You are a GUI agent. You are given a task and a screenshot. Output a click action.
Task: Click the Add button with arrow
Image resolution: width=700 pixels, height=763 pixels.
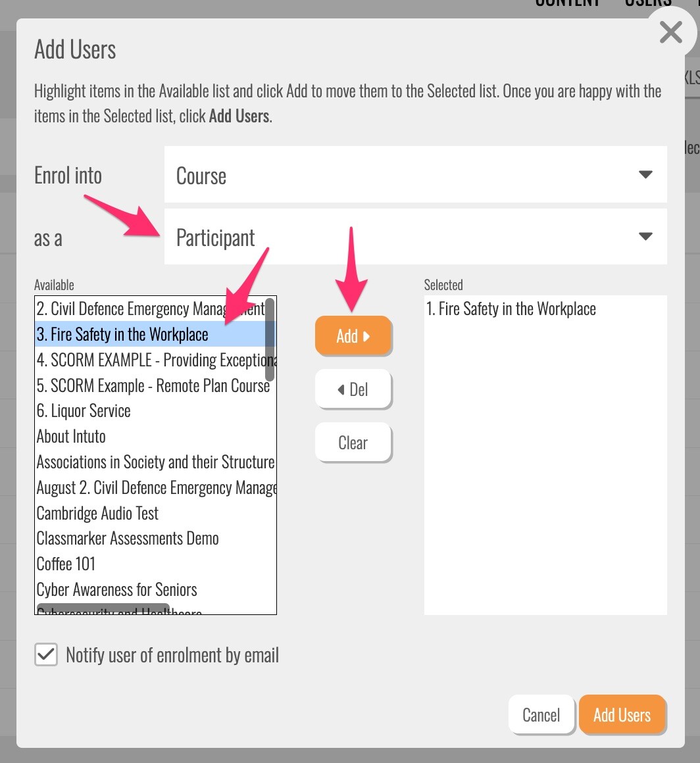click(x=353, y=336)
